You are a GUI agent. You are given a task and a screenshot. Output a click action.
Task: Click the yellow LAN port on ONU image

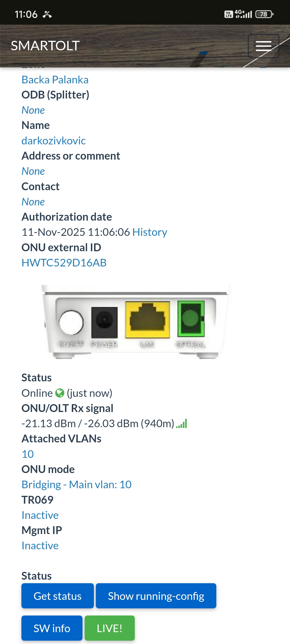pyautogui.click(x=147, y=320)
